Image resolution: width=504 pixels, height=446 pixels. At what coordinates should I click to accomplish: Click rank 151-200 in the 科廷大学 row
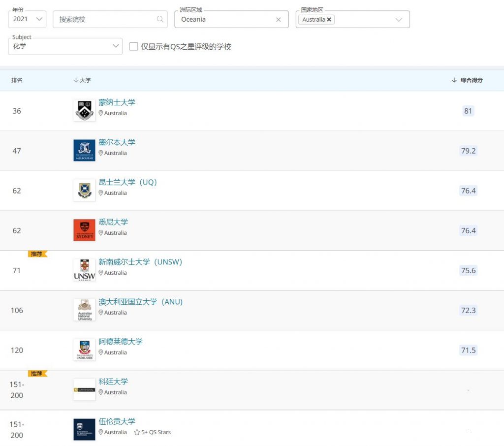[x=17, y=390]
